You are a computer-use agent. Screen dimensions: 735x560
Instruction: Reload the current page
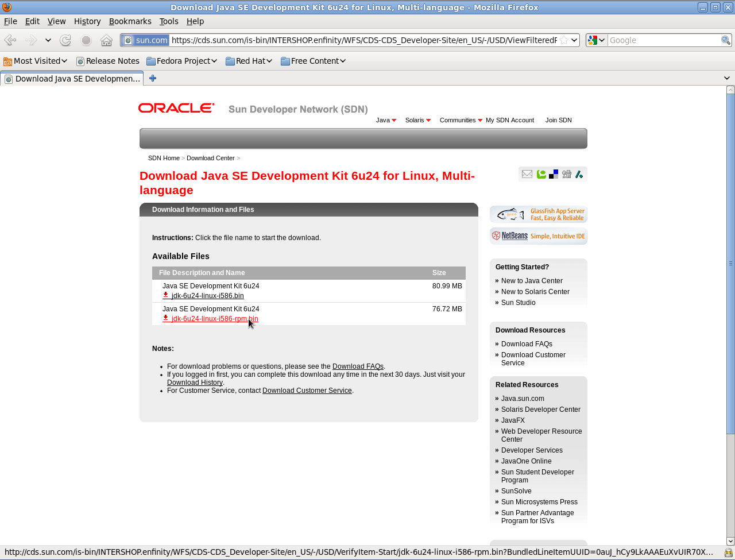[65, 40]
